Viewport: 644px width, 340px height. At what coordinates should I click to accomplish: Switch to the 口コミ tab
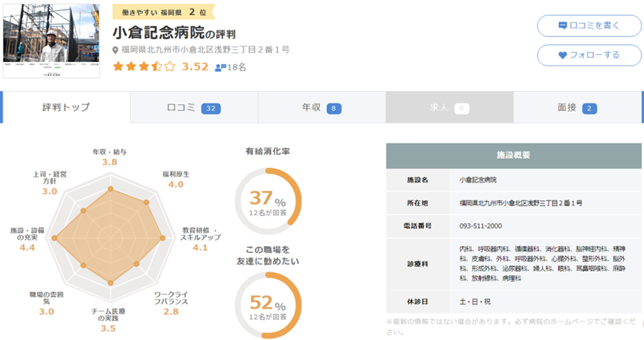pyautogui.click(x=194, y=107)
